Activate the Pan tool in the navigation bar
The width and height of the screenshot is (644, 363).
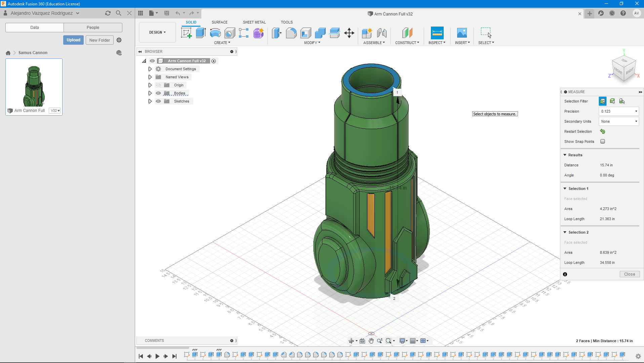click(x=371, y=340)
